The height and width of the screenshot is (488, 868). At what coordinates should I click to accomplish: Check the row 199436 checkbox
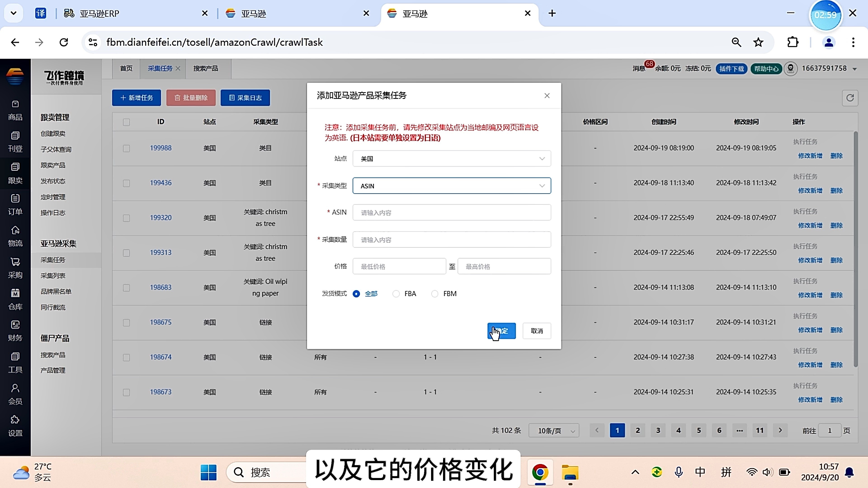click(x=126, y=183)
